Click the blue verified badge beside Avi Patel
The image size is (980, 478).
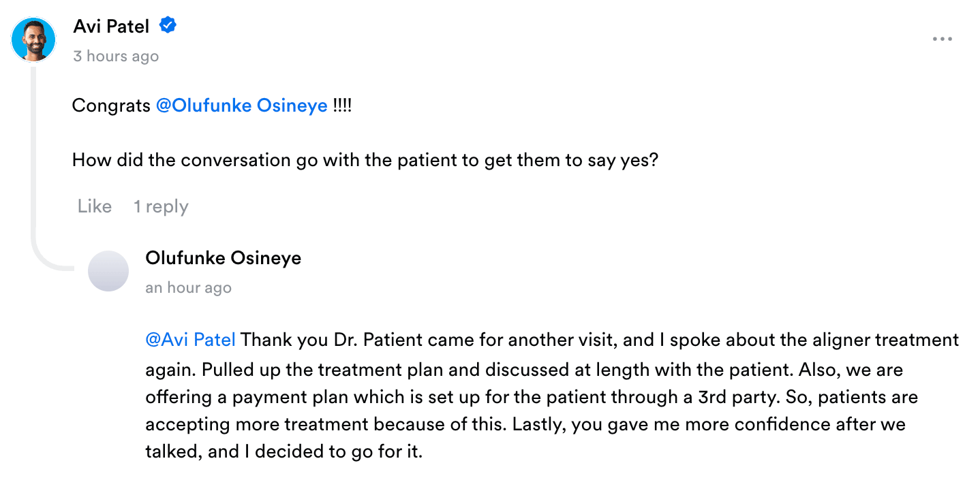(168, 26)
